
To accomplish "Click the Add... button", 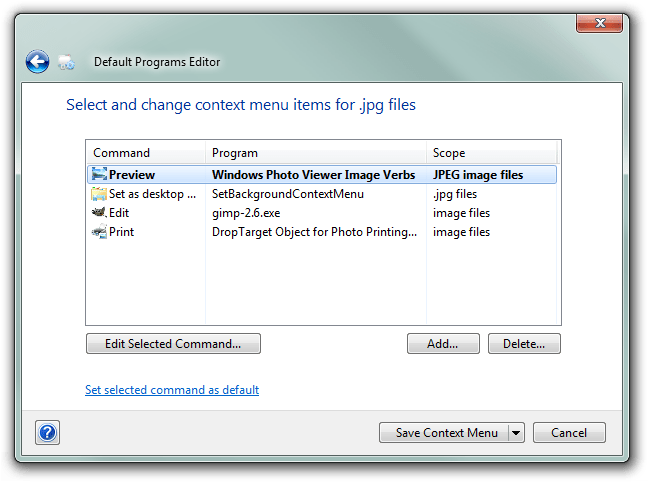I will point(443,344).
